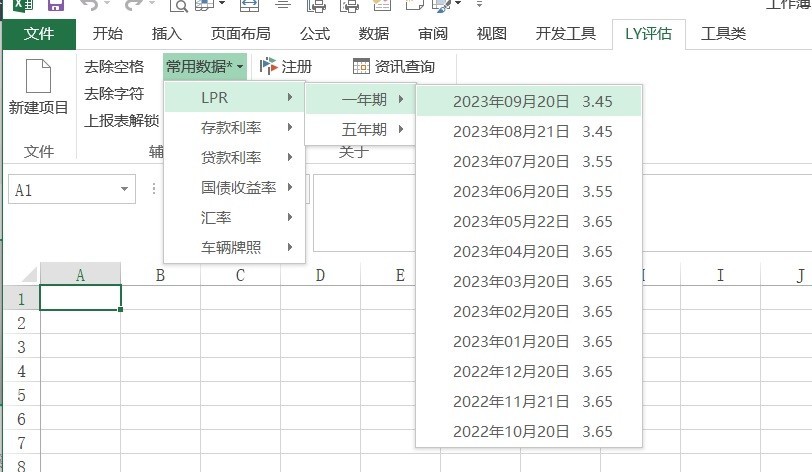Expand the 汇率 submenu
The height and width of the screenshot is (472, 812).
coord(234,218)
